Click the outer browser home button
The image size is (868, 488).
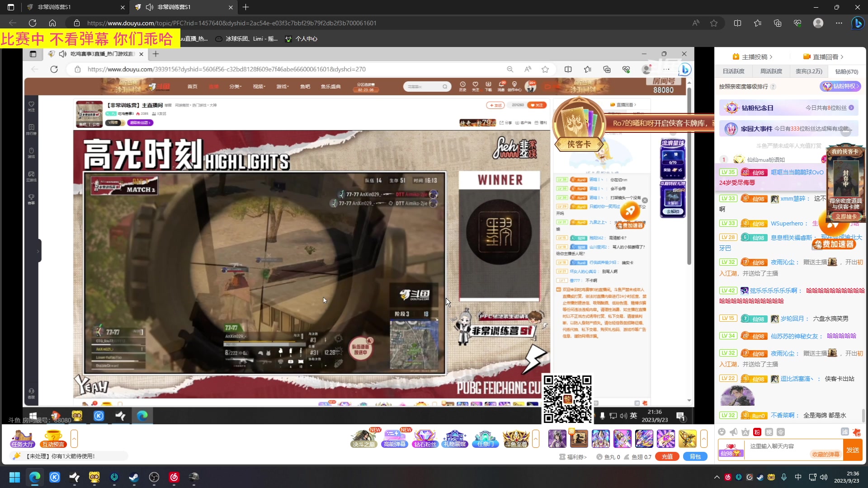[x=52, y=23]
